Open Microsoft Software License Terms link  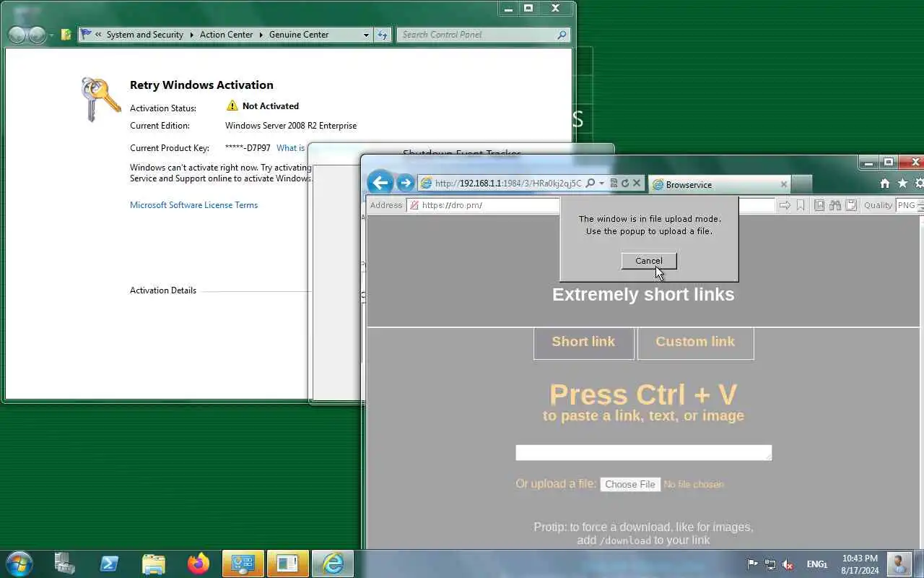click(193, 205)
